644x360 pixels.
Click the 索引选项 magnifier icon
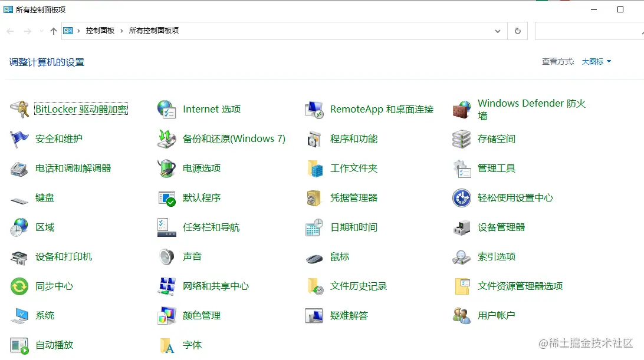click(462, 257)
